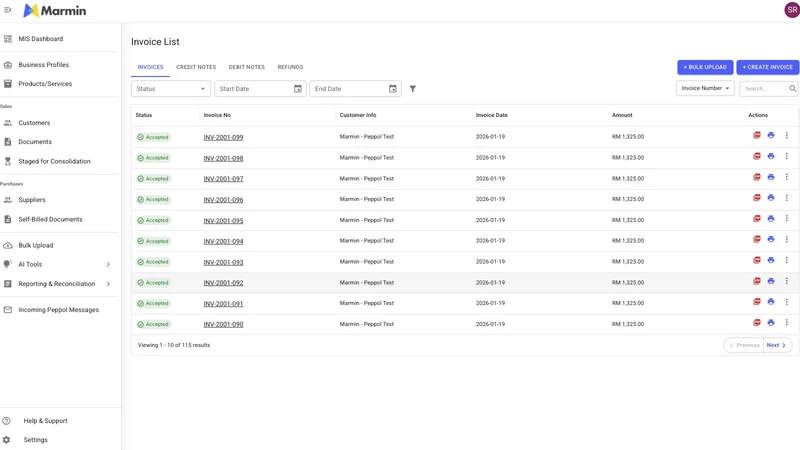Select the Invoices tab

tap(150, 67)
